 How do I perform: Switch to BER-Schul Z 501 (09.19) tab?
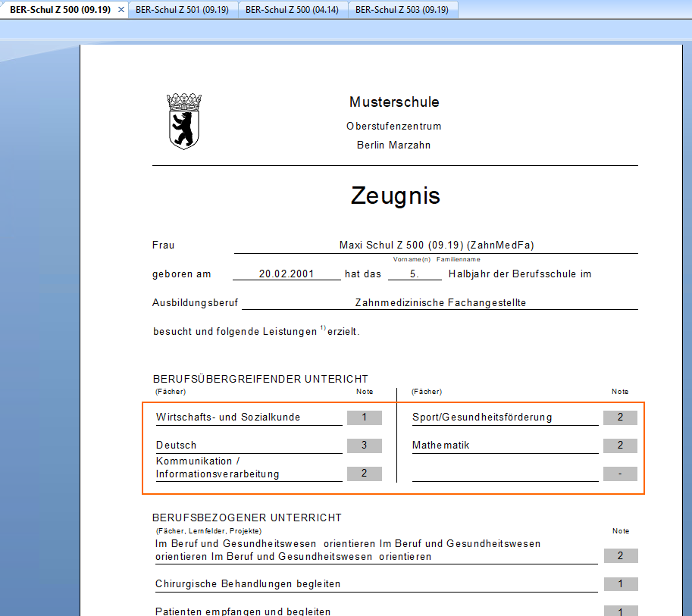[x=182, y=9]
